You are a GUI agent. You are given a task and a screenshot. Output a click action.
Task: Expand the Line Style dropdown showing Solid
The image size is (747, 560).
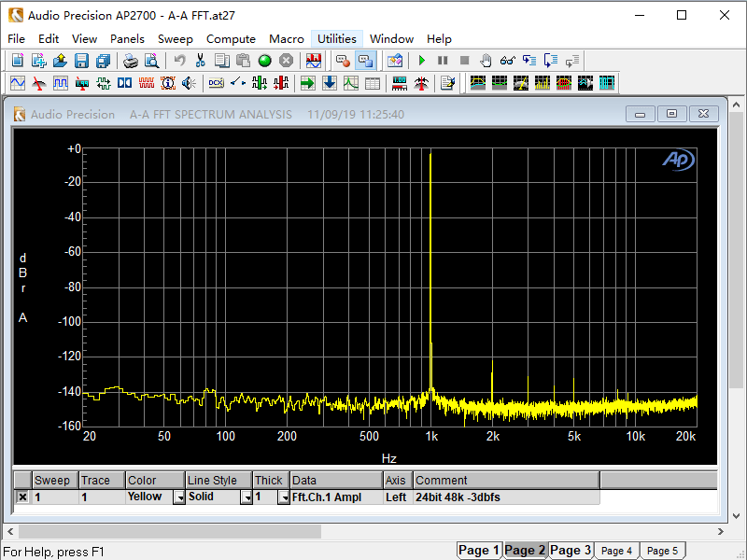pyautogui.click(x=246, y=497)
